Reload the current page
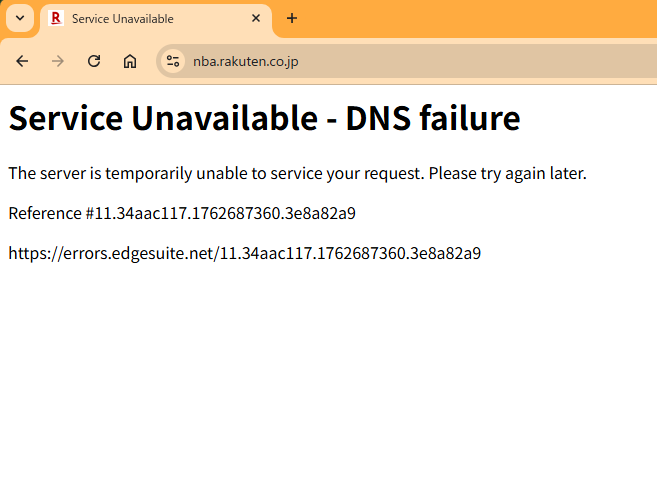 (94, 61)
